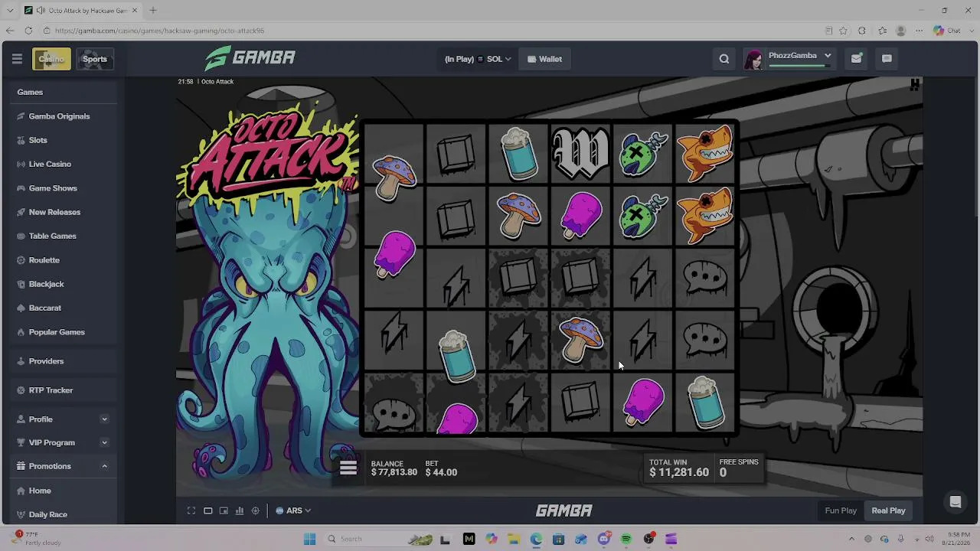Open Spotify from the taskbar
980x551 pixels.
626,540
